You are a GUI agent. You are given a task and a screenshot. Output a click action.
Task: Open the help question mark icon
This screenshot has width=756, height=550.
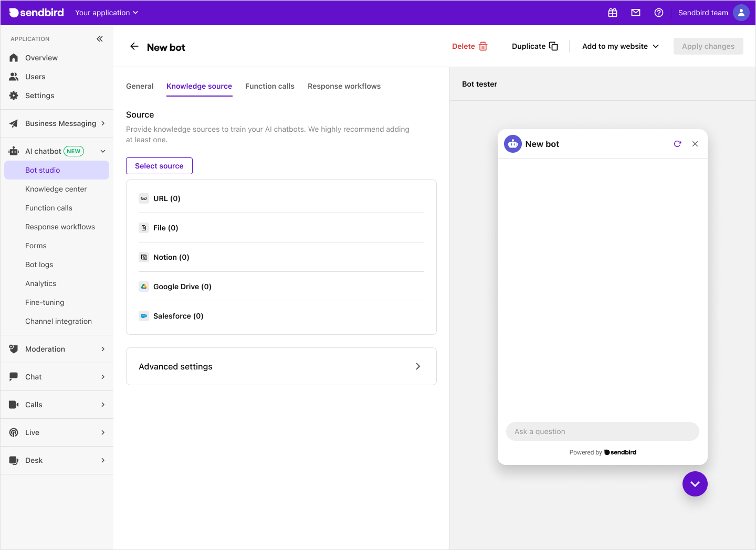click(659, 13)
